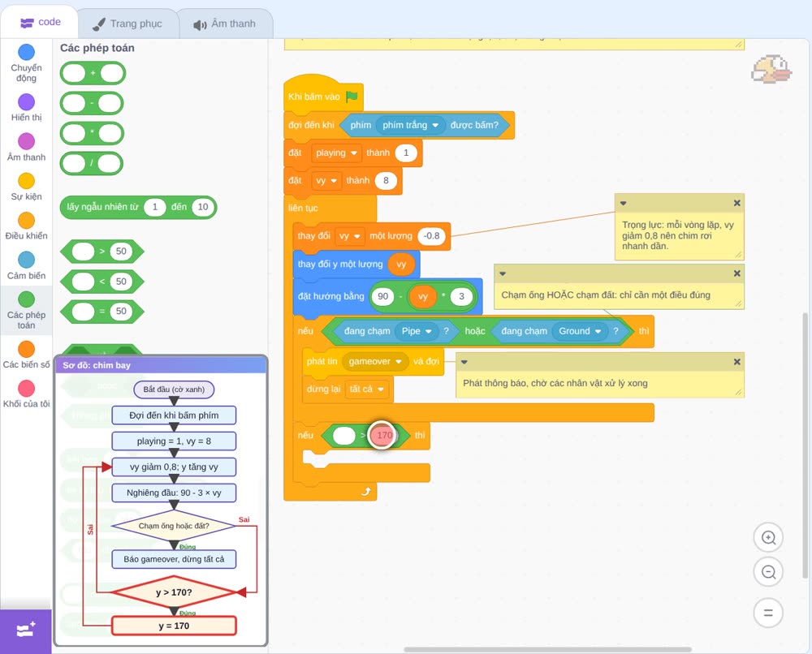This screenshot has height=654, width=812.
Task: Collapse the Phát thông báo comment
Action: click(464, 362)
